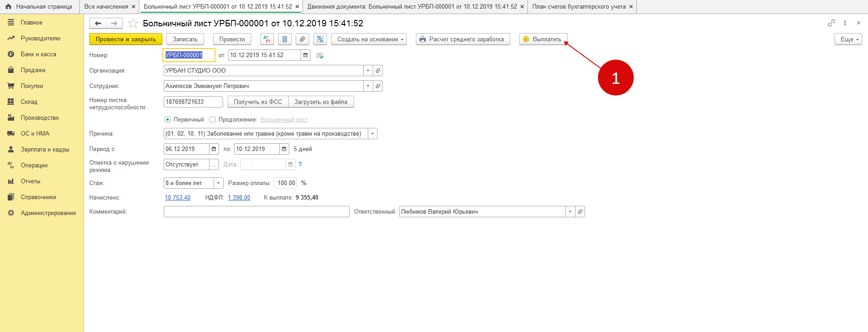Open the attached files paperclip icon
Viewport: 868px width, 332px height.
pos(302,39)
